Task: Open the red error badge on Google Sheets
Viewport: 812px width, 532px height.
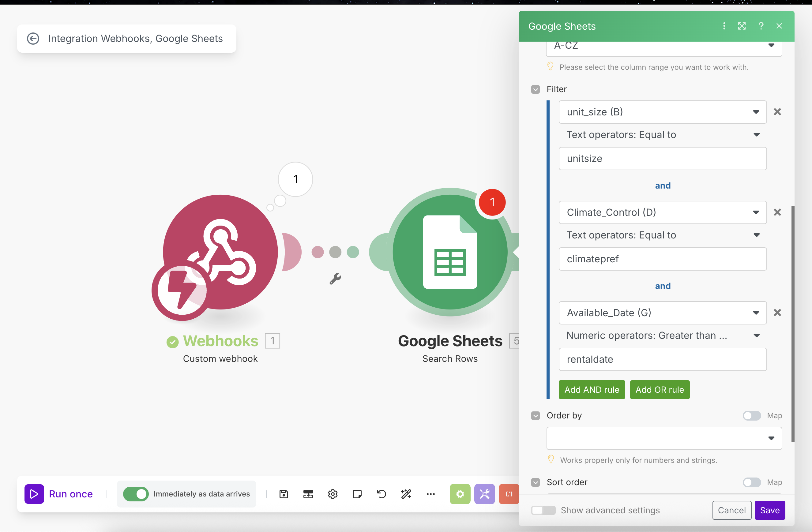Action: point(492,202)
